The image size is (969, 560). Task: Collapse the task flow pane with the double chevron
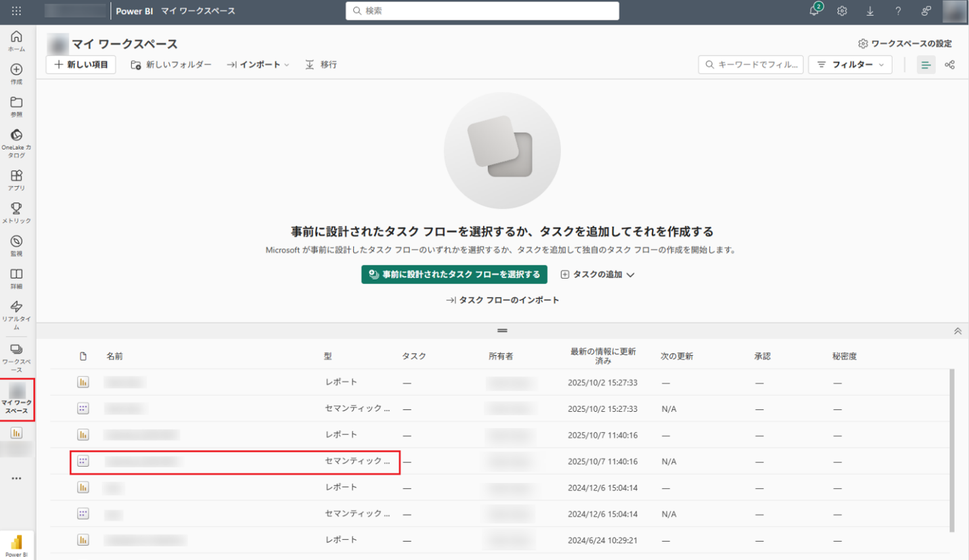[957, 331]
